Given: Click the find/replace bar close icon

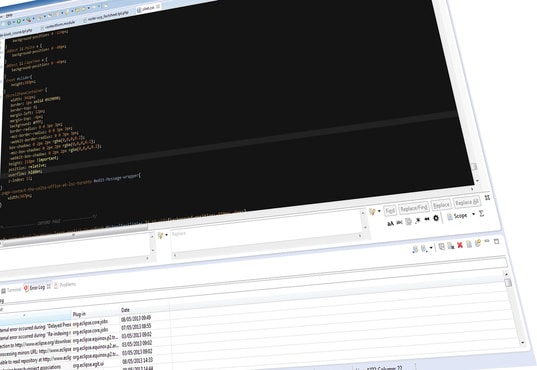Looking at the screenshot, I should tap(487, 198).
